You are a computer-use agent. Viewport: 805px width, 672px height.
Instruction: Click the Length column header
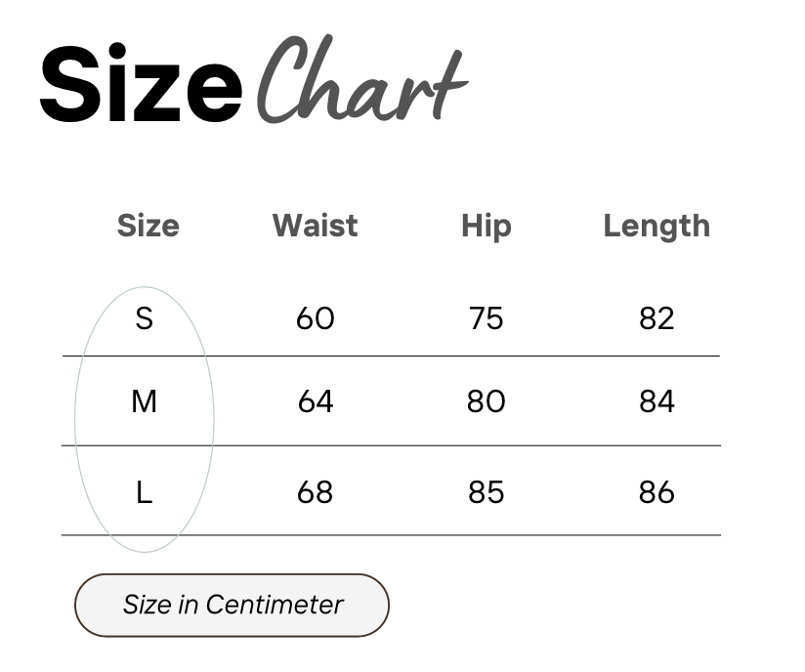657,227
